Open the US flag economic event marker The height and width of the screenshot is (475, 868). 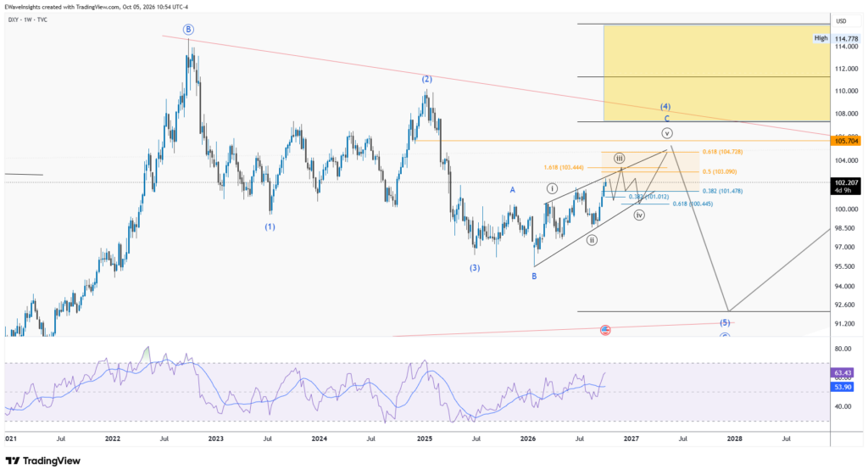[605, 331]
